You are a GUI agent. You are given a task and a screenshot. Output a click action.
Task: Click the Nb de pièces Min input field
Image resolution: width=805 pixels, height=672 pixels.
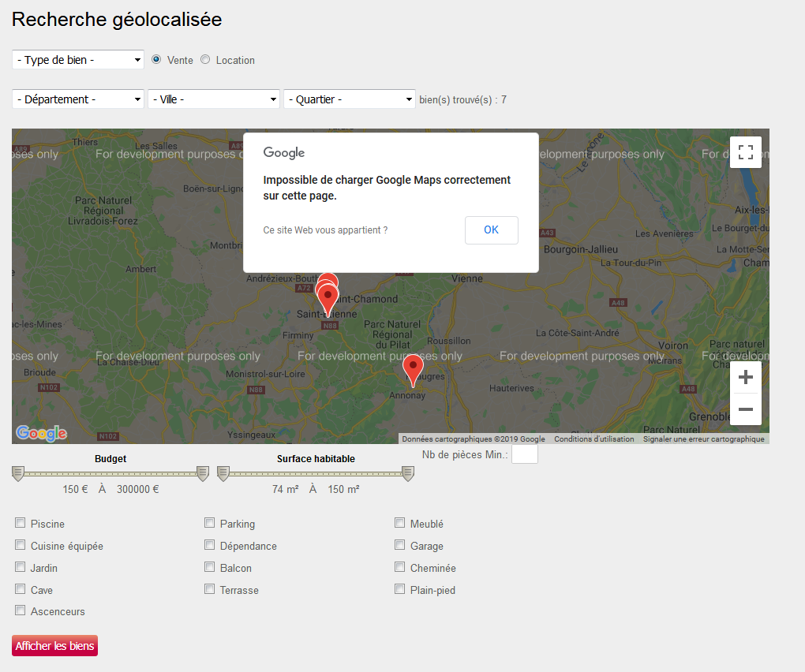pyautogui.click(x=524, y=454)
